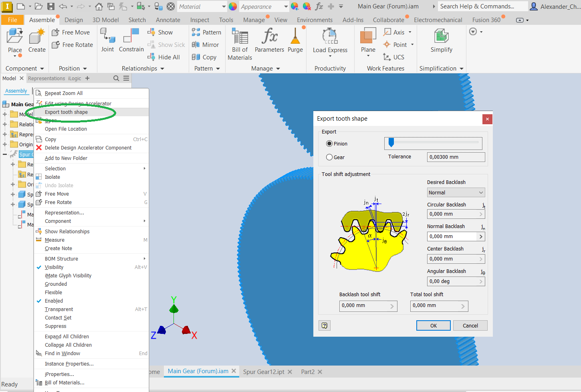Expand the Relationships panel dropdown
The height and width of the screenshot is (392, 581).
pyautogui.click(x=162, y=68)
